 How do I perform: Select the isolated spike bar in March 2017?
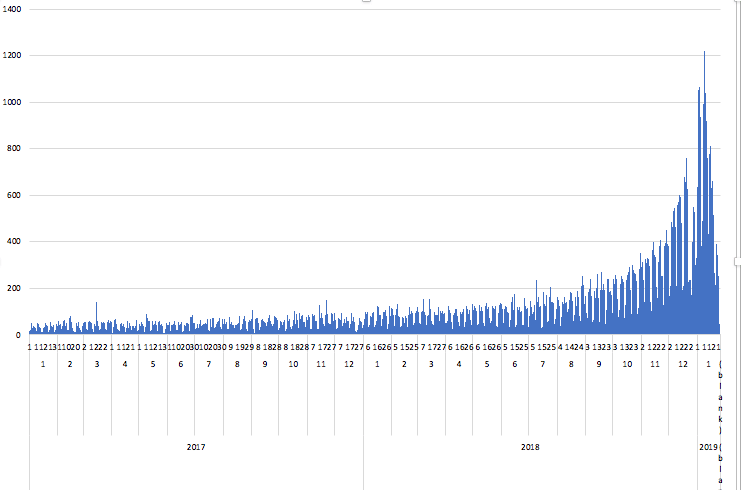pos(96,318)
